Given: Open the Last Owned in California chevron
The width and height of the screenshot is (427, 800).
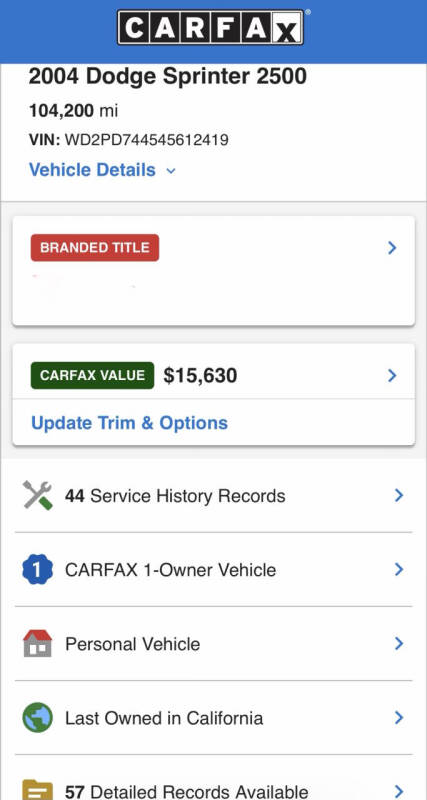Looking at the screenshot, I should point(399,718).
